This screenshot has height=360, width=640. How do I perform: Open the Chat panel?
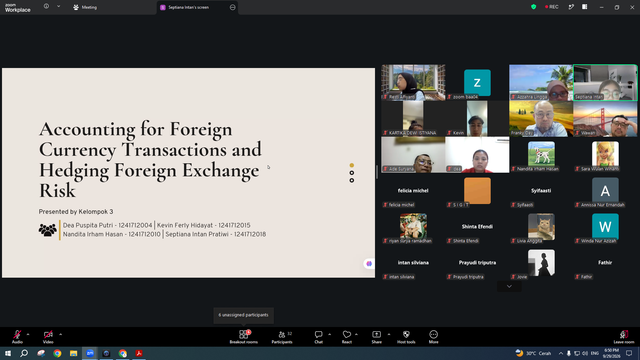(318, 337)
